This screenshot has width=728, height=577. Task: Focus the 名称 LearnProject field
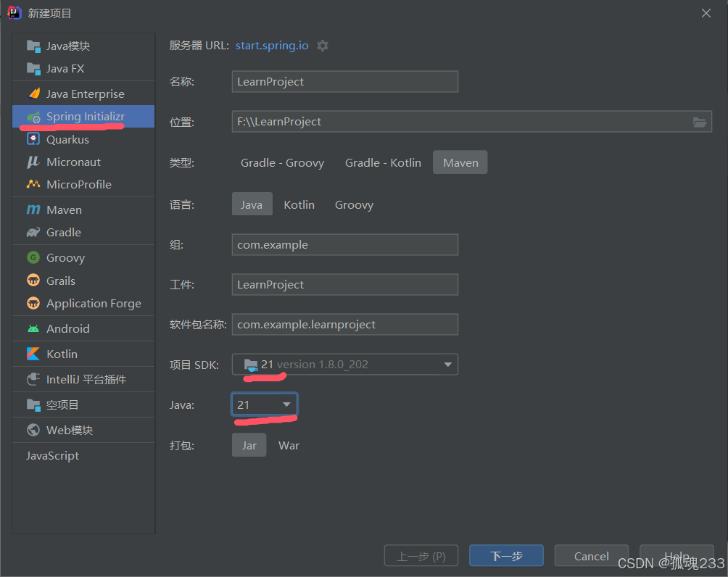(345, 82)
